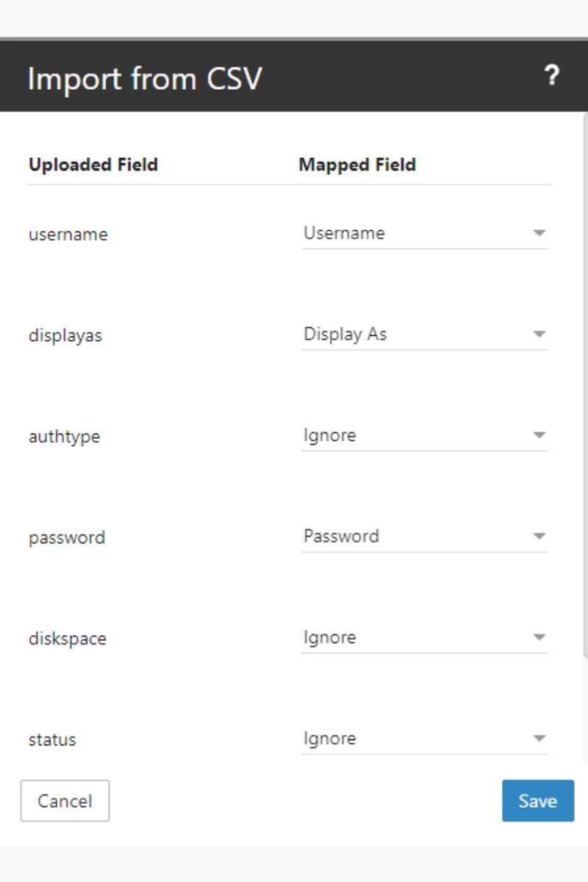The width and height of the screenshot is (588, 882).
Task: Click the authtype row dropdown arrow
Action: tap(539, 435)
